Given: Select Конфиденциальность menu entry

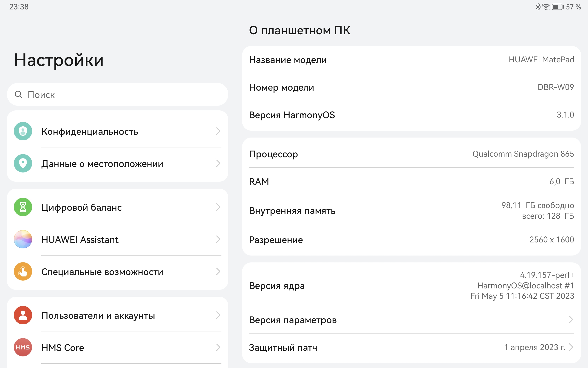Looking at the screenshot, I should [x=118, y=131].
